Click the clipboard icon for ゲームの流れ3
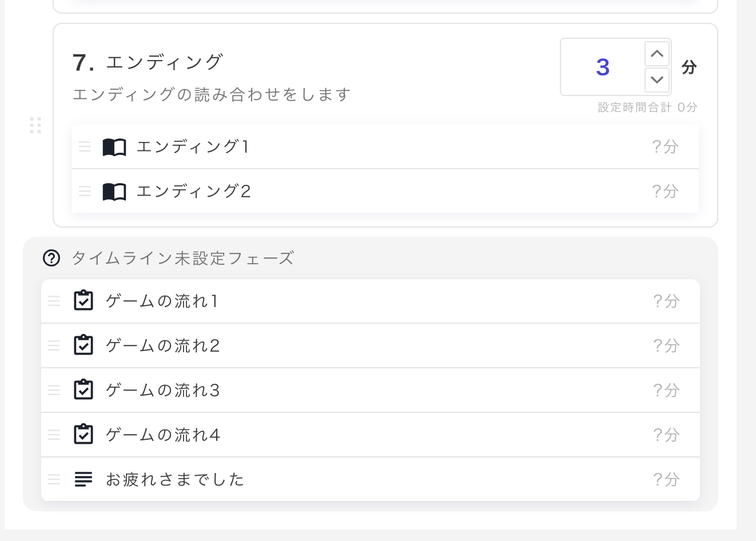 pos(83,390)
